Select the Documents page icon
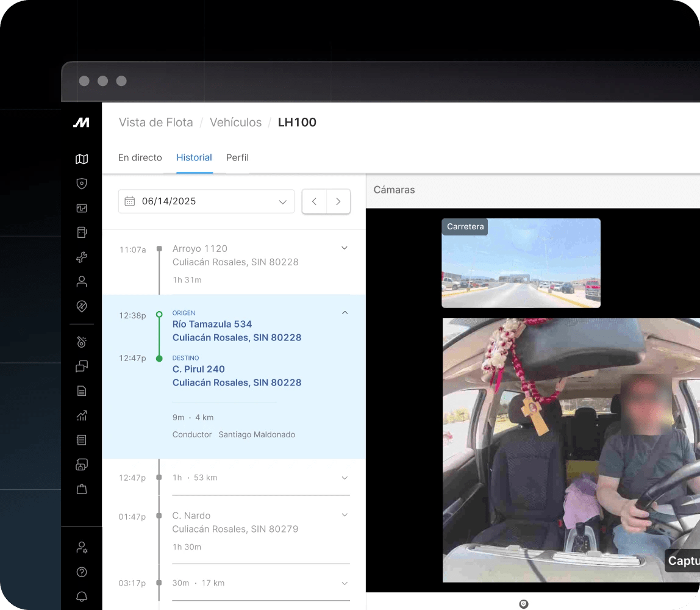 82,391
